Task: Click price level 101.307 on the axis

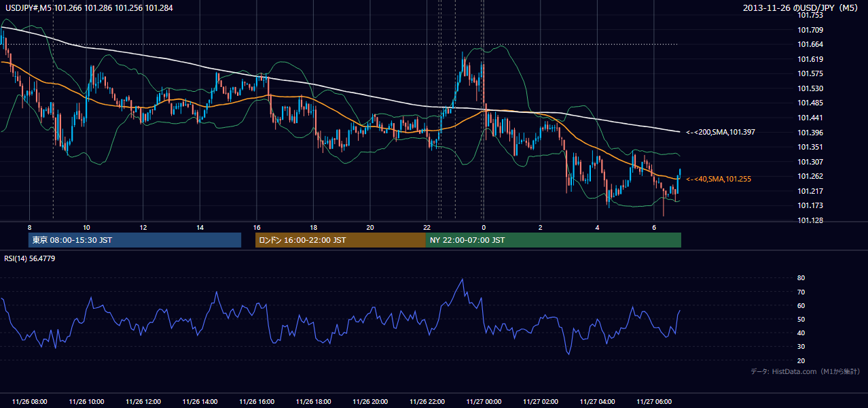Action: [810, 162]
